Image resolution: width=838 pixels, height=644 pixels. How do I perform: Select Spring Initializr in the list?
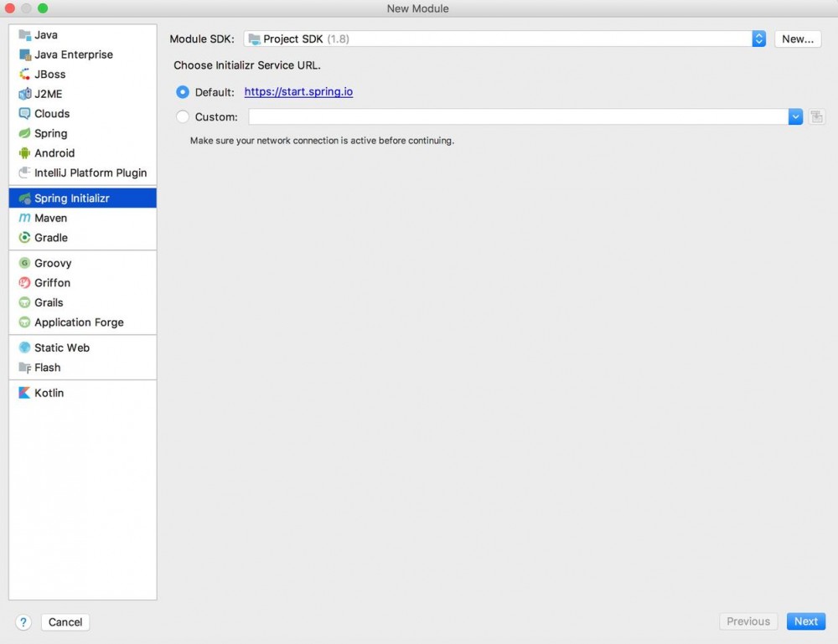(83, 198)
